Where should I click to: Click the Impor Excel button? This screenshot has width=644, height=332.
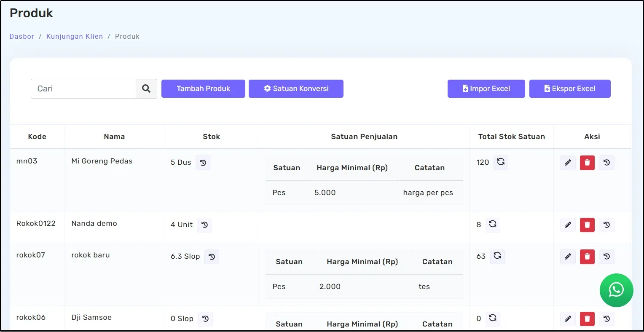(x=486, y=88)
